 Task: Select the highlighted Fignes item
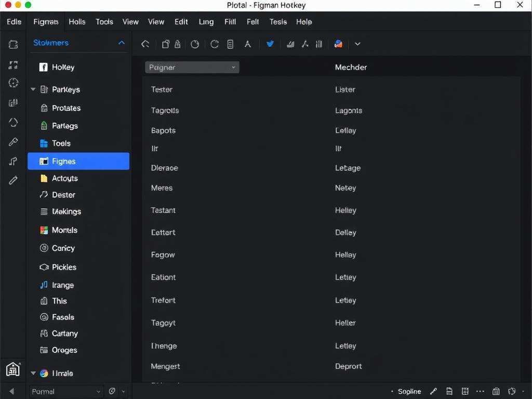pos(78,161)
